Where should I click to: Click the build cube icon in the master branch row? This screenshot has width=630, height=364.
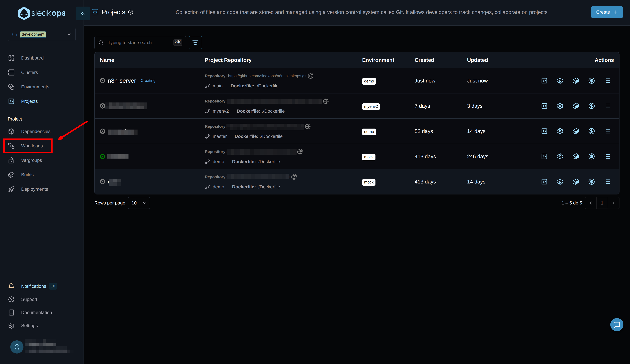576,131
